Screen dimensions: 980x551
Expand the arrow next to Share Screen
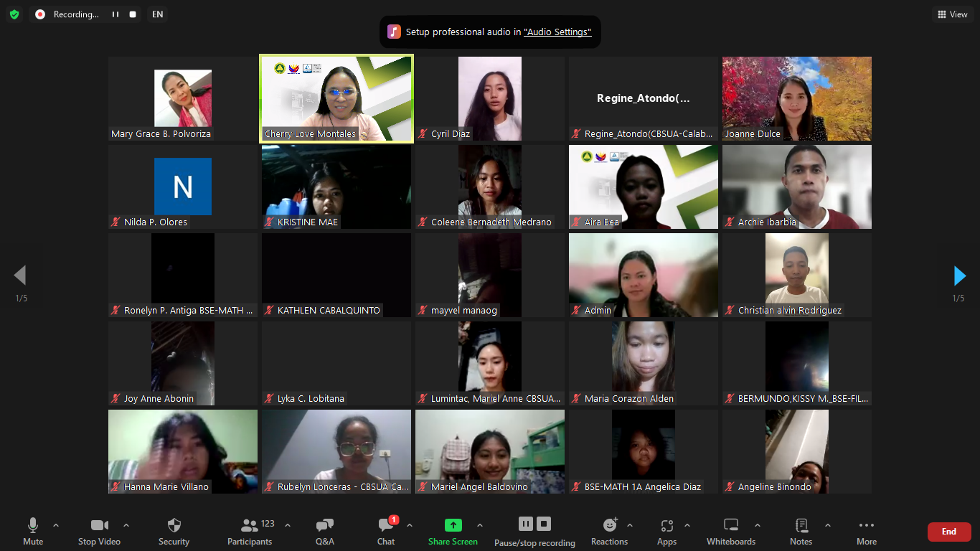480,525
